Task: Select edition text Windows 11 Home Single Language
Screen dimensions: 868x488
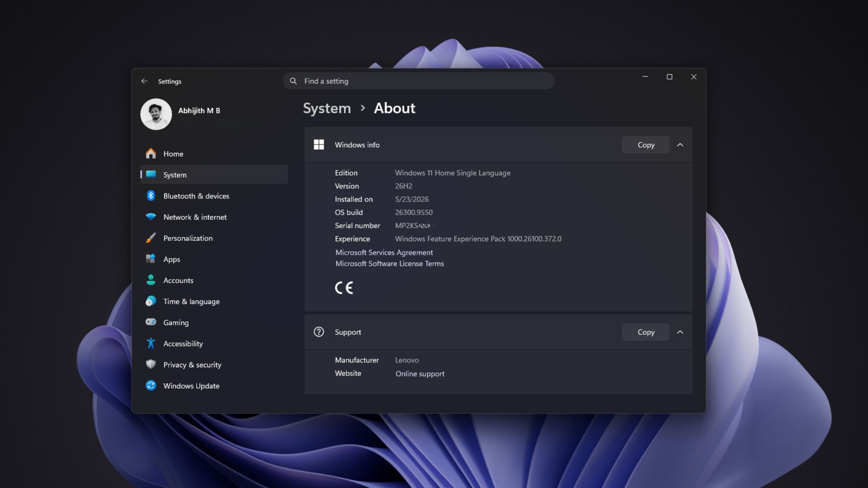Action: click(x=453, y=173)
